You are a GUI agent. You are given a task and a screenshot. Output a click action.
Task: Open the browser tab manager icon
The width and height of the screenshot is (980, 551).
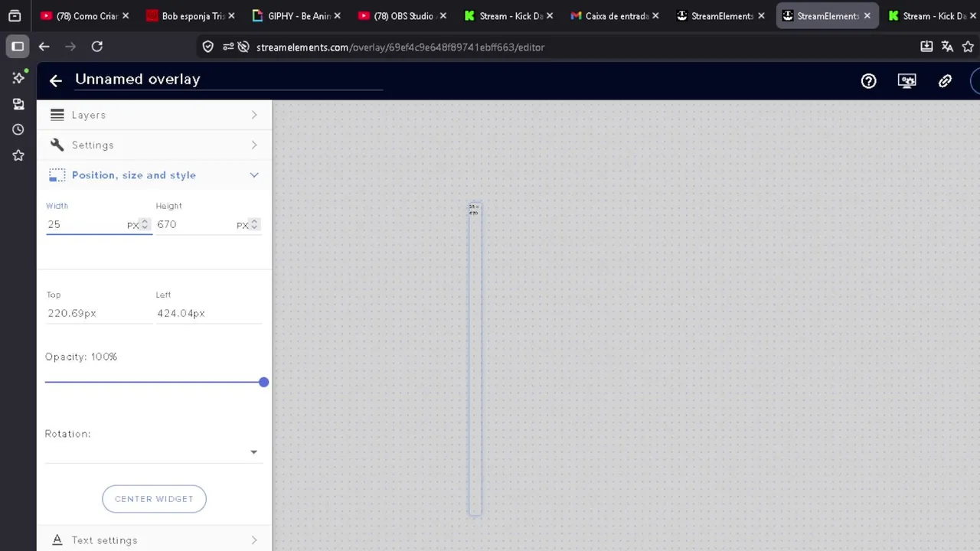(15, 15)
